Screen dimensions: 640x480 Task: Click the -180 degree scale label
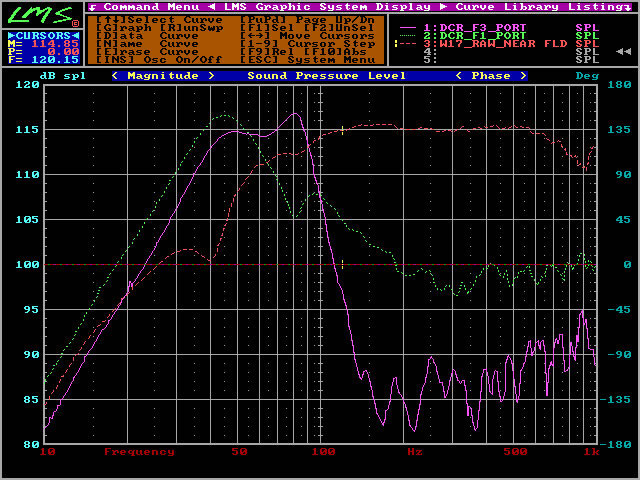[616, 444]
